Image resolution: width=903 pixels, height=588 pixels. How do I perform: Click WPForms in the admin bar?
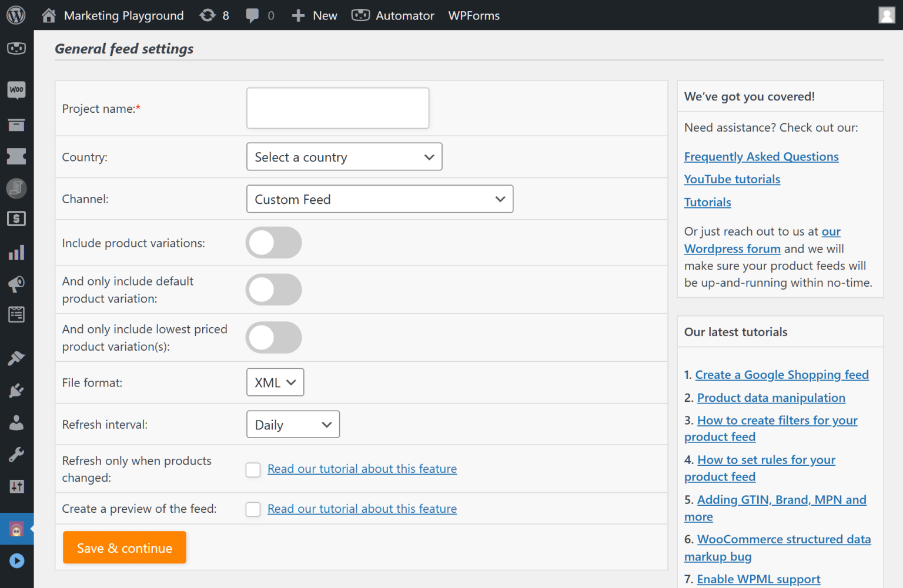click(474, 15)
